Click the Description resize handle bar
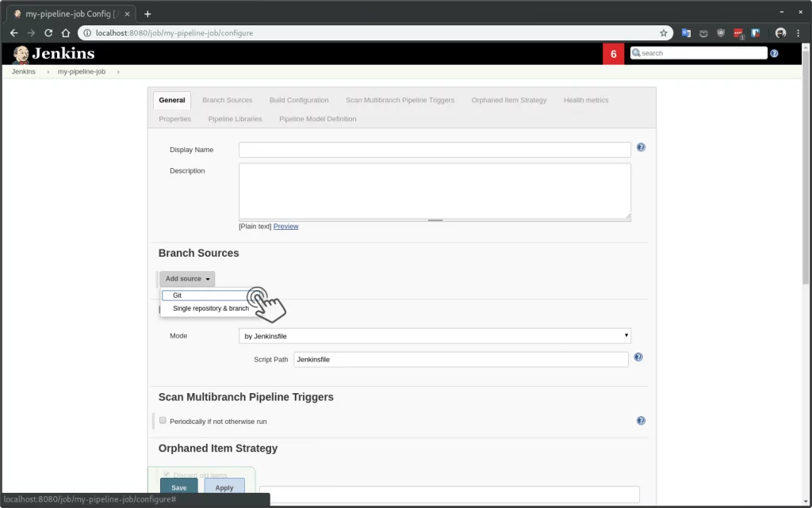The height and width of the screenshot is (508, 812). click(435, 220)
